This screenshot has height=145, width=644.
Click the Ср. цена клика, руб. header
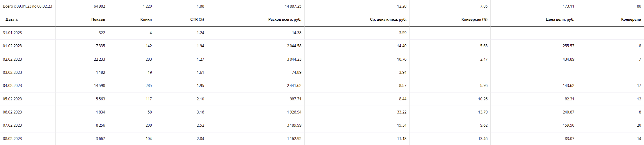[x=388, y=20]
